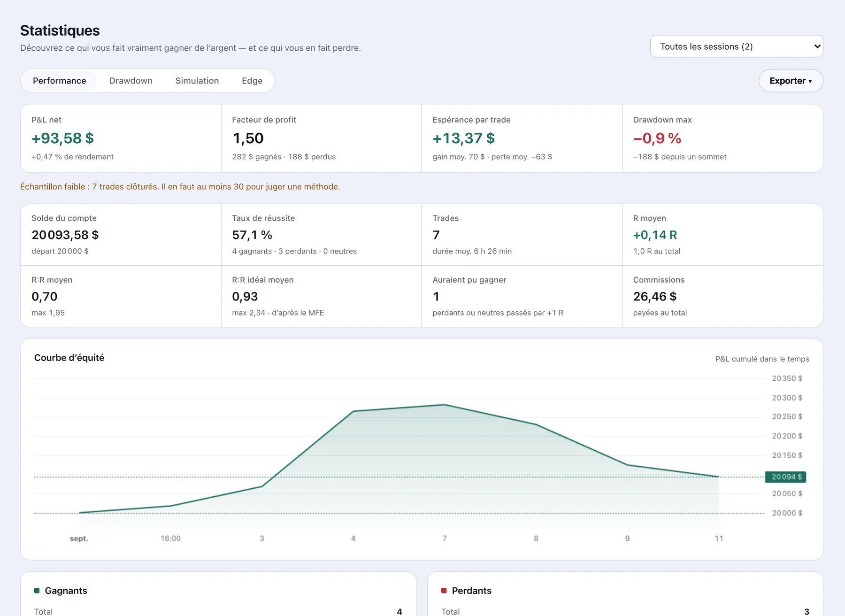Click the R moyen value +0,14 R
This screenshot has height=616, width=845.
pos(655,235)
